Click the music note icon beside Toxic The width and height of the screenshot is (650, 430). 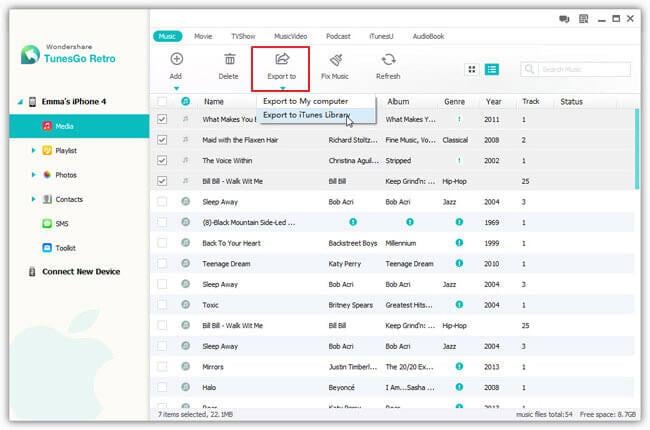(186, 304)
